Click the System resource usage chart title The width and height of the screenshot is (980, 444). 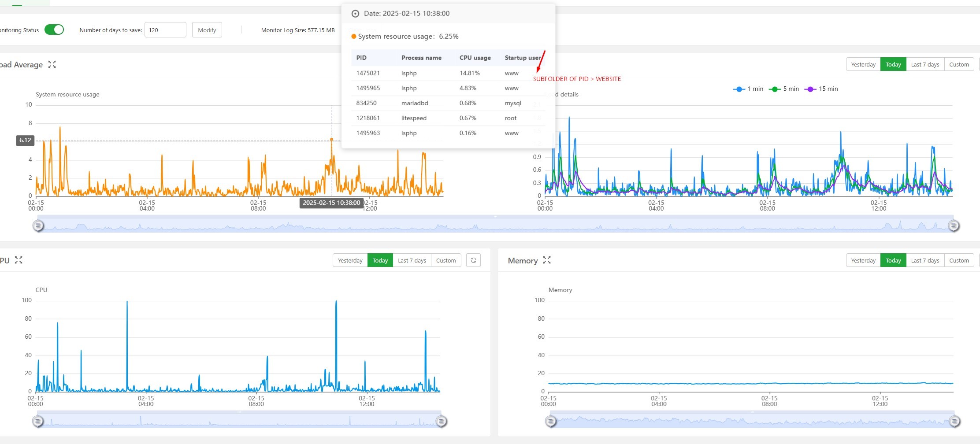click(67, 94)
